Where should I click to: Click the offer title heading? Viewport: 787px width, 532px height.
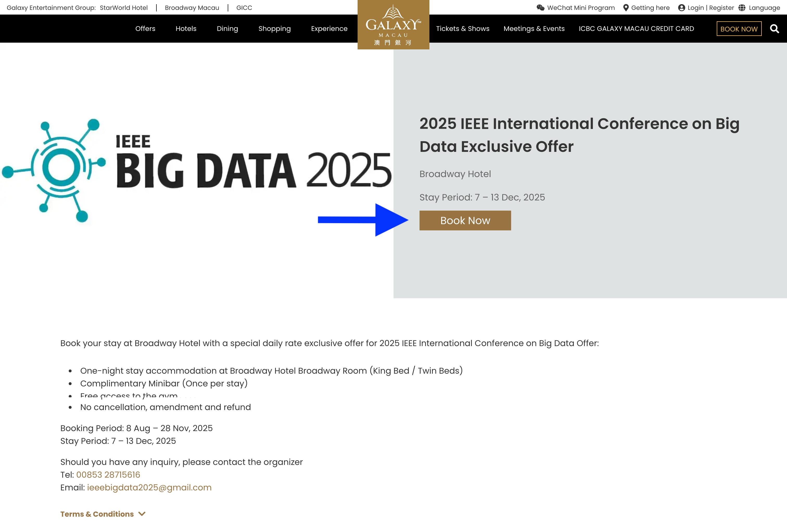pyautogui.click(x=579, y=135)
